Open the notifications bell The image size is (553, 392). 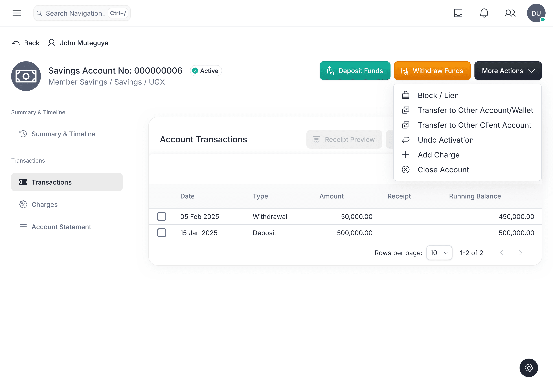click(484, 13)
